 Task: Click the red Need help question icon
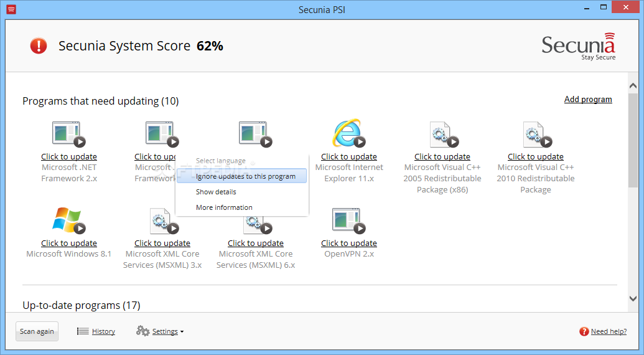point(584,331)
